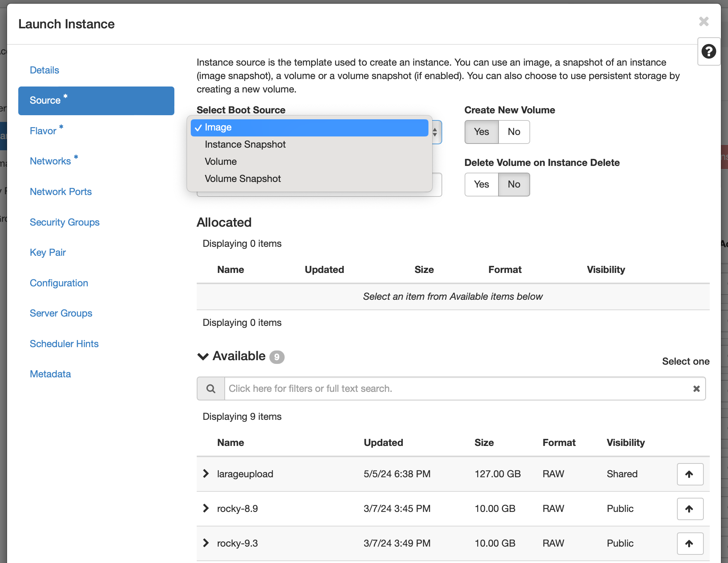Sort Available table by Visibility column
Screen dimensions: 728x563
pos(626,443)
